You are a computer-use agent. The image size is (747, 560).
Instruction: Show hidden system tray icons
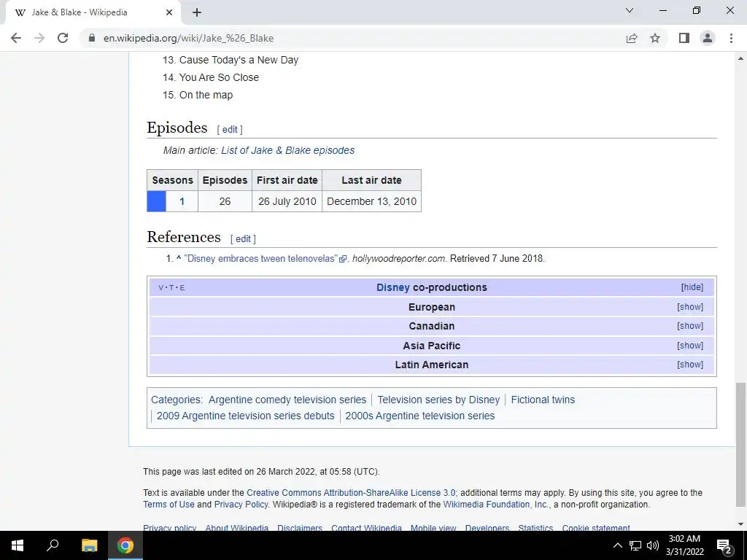(617, 545)
